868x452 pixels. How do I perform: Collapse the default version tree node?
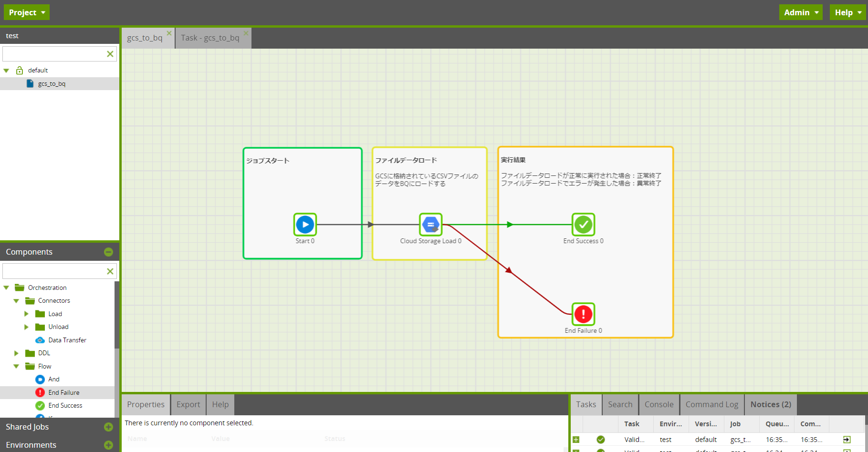6,71
